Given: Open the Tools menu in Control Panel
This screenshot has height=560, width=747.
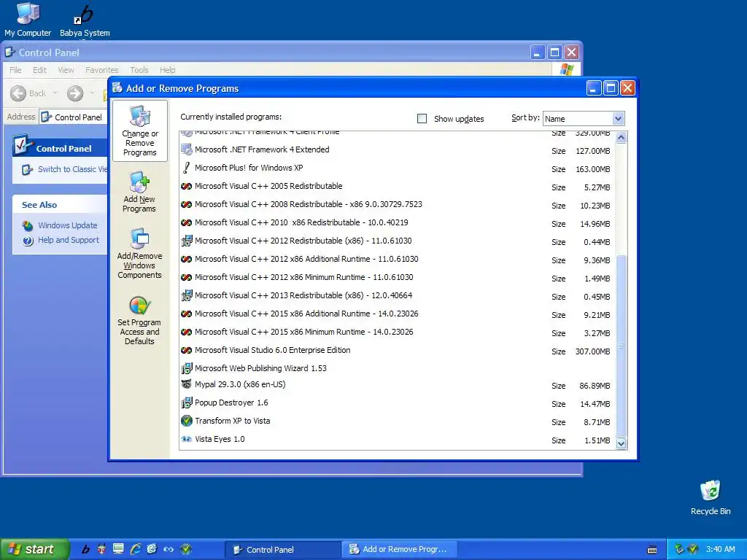Looking at the screenshot, I should point(139,70).
